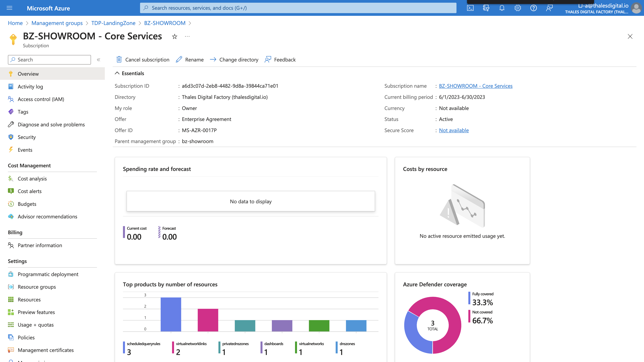Click the Microsoft Azure logo text
Screen dimensions: 644x362
pos(48,8)
